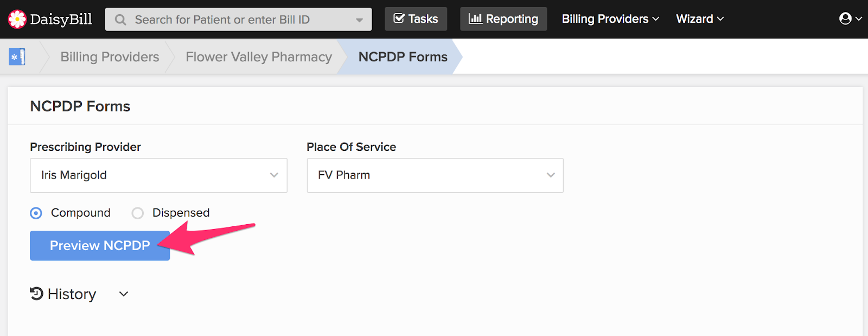Image resolution: width=868 pixels, height=336 pixels.
Task: Click the DaisyBill flower logo
Action: [x=17, y=19]
